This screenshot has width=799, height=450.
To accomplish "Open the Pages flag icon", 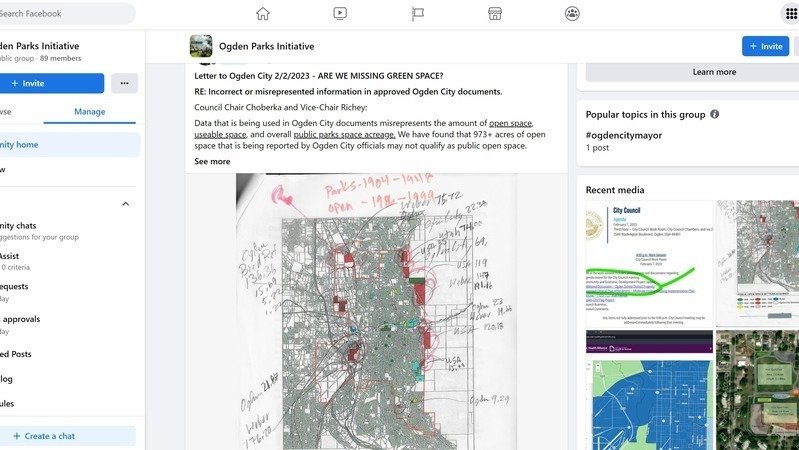I will (x=417, y=14).
